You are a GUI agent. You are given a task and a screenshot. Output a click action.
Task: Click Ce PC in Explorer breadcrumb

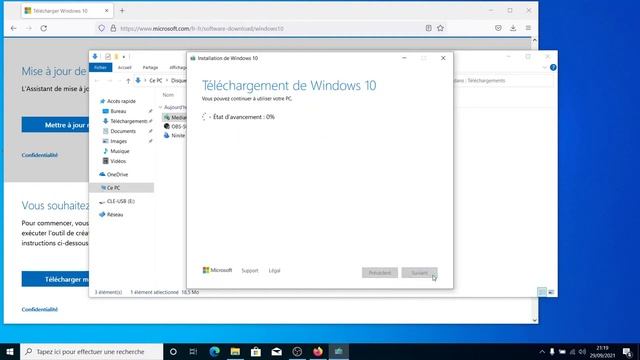(x=156, y=81)
